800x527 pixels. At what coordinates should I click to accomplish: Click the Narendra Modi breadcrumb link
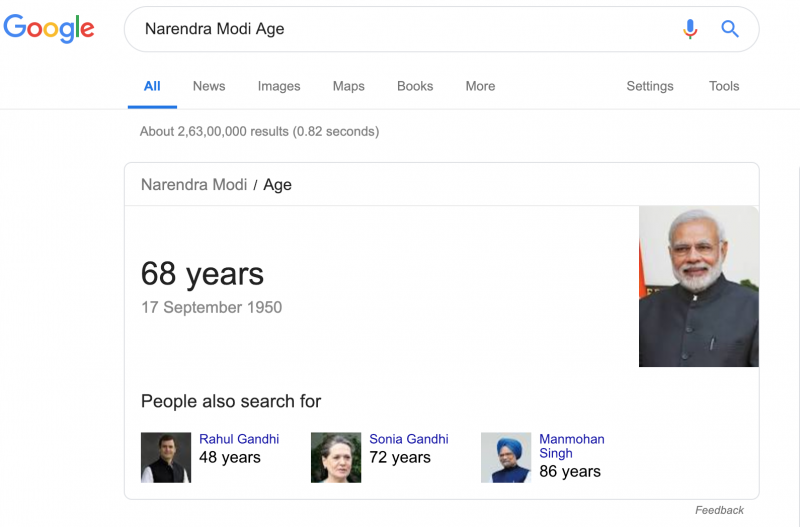tap(194, 185)
